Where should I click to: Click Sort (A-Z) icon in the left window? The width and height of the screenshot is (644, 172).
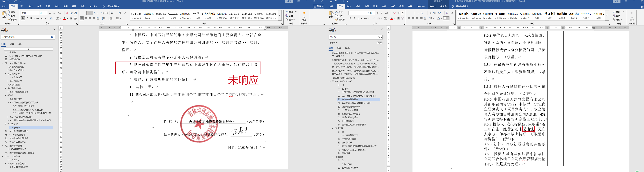(120, 13)
